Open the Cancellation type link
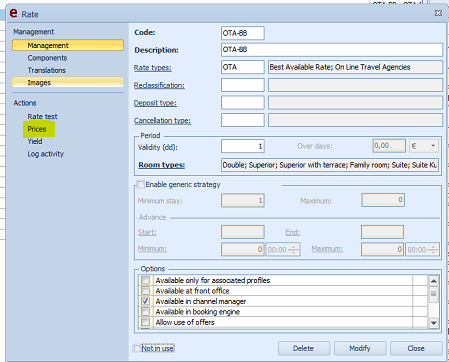The height and width of the screenshot is (362, 449). (x=162, y=120)
